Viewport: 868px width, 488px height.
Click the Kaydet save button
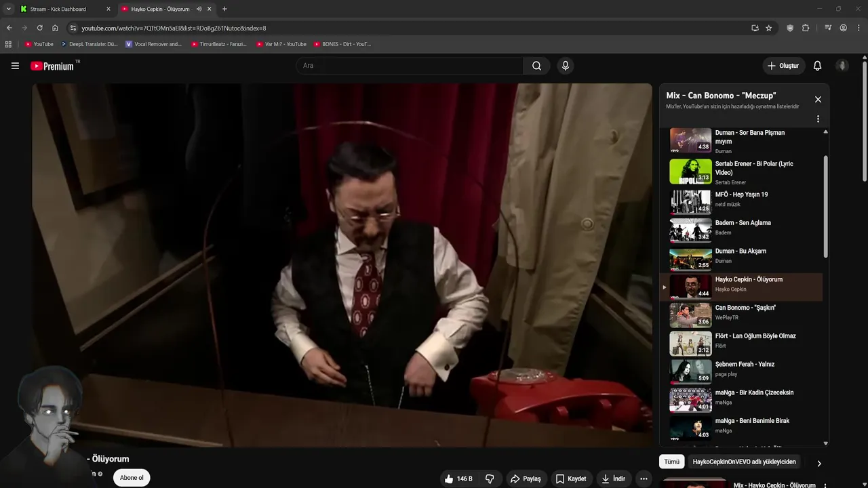[x=571, y=479]
